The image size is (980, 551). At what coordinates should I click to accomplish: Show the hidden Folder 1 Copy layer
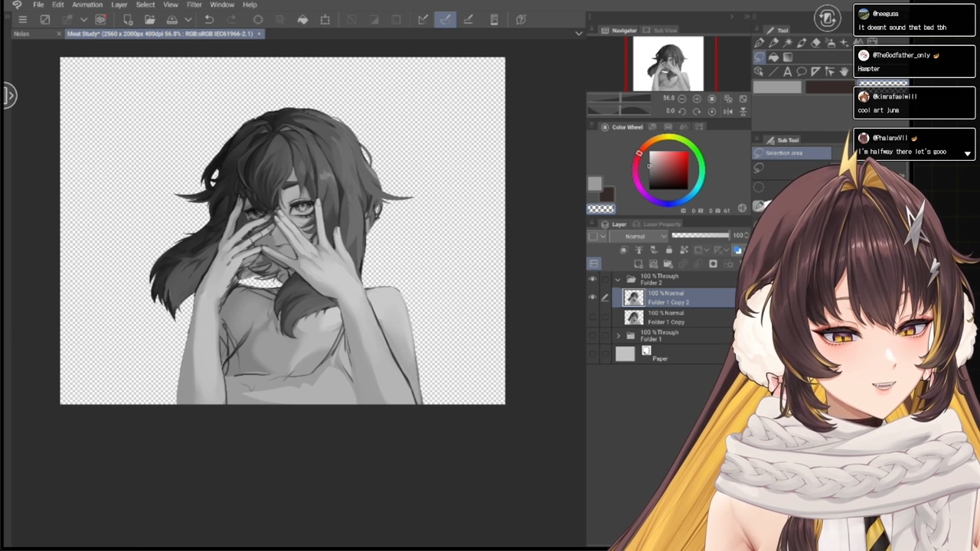pyautogui.click(x=593, y=318)
